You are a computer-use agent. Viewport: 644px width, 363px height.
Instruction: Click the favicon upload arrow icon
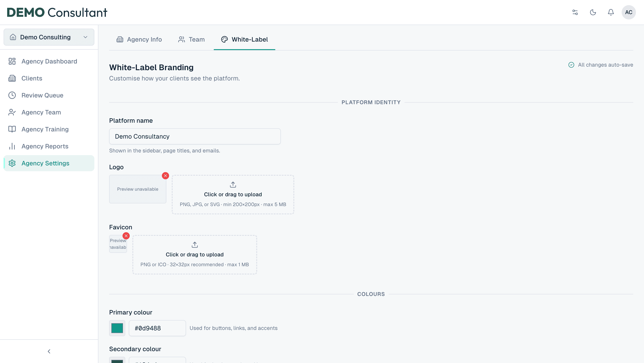195,245
